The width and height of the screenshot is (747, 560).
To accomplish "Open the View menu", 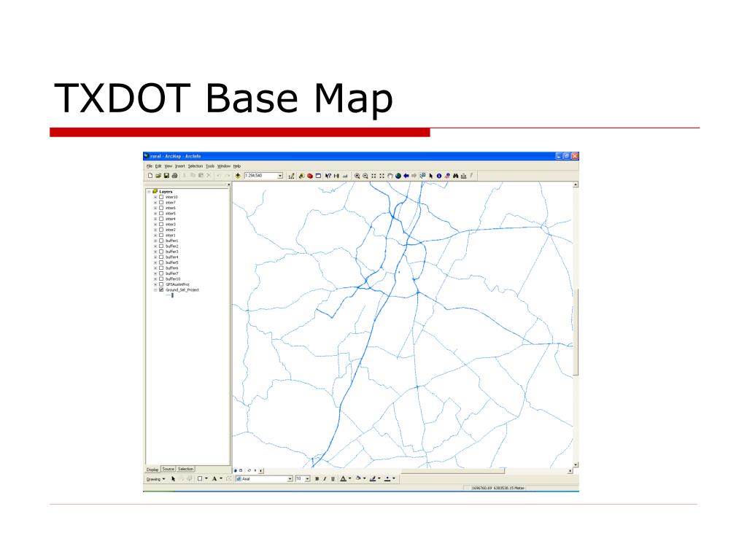I will (x=169, y=166).
